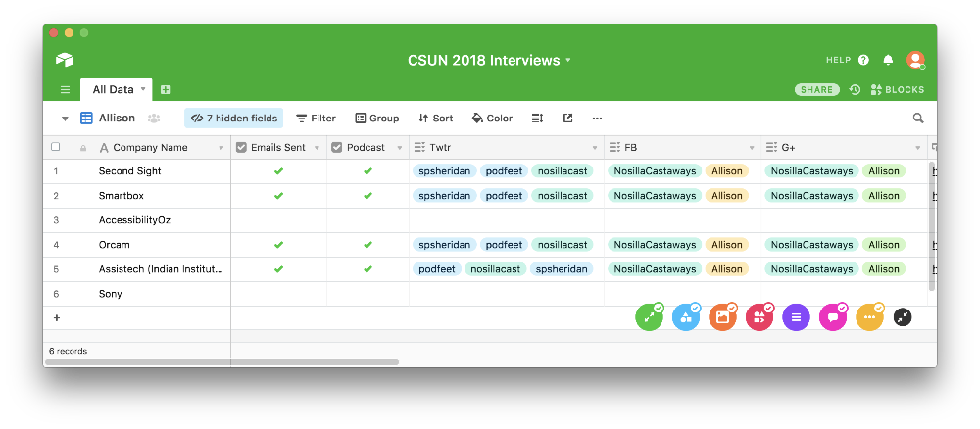The image size is (980, 429).
Task: Click the search magnifier icon
Action: coord(918,118)
